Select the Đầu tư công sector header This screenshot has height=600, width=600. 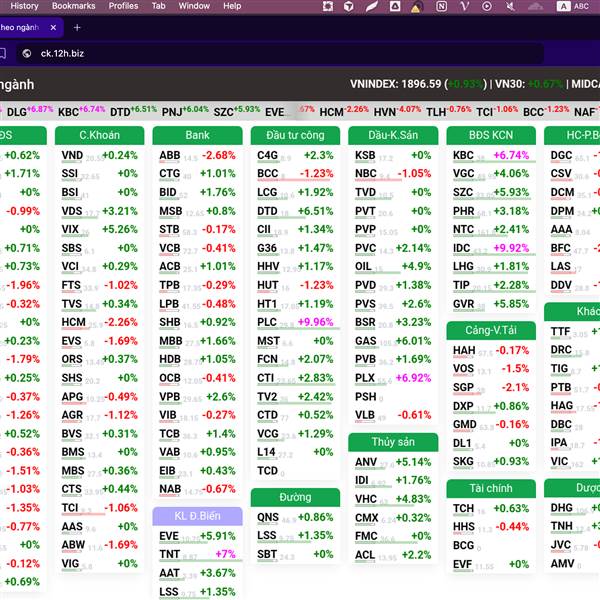pos(295,135)
